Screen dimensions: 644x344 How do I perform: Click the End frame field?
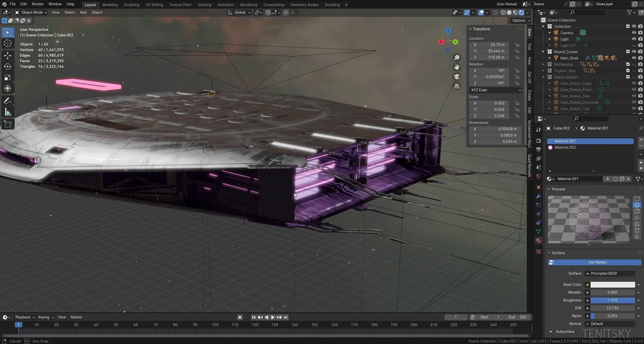[518, 317]
